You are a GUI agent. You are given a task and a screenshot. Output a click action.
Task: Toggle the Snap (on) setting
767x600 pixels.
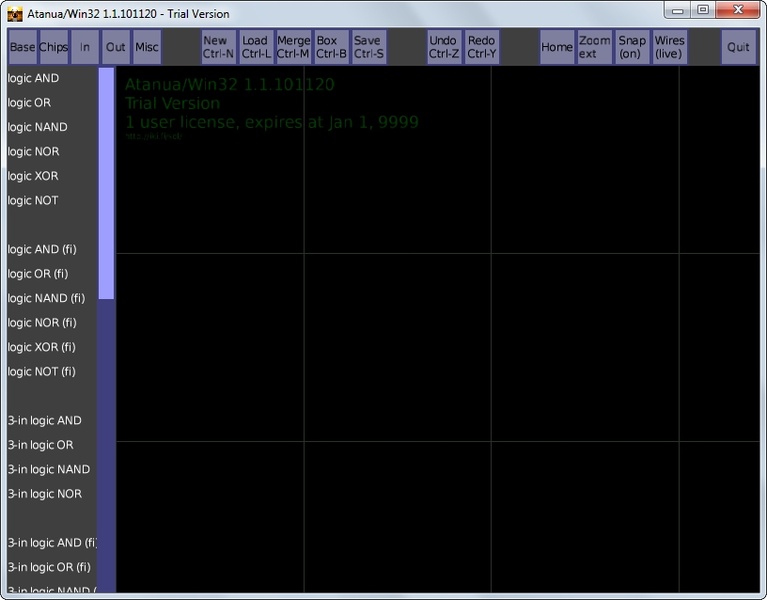632,47
